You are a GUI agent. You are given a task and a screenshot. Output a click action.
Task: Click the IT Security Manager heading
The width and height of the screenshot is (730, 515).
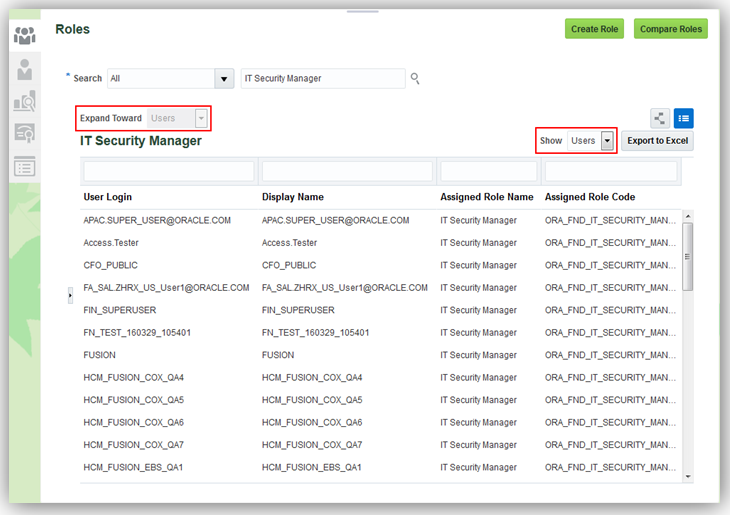tap(141, 141)
